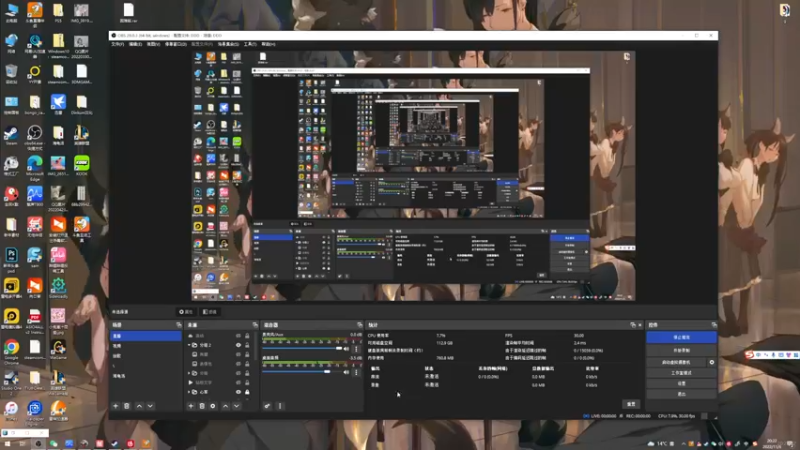Move source up with Sources panel up arrow
Viewport: 800px width, 450px height.
[225, 406]
